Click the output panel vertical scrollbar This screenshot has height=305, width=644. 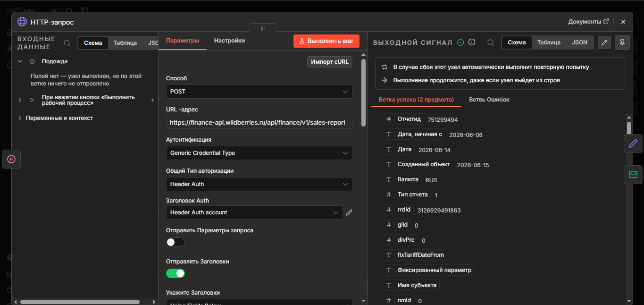(x=629, y=128)
